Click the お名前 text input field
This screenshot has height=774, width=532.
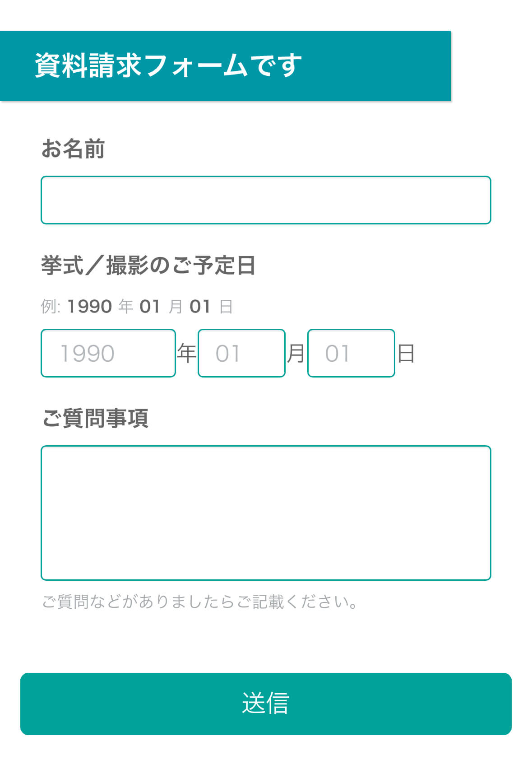pyautogui.click(x=266, y=200)
